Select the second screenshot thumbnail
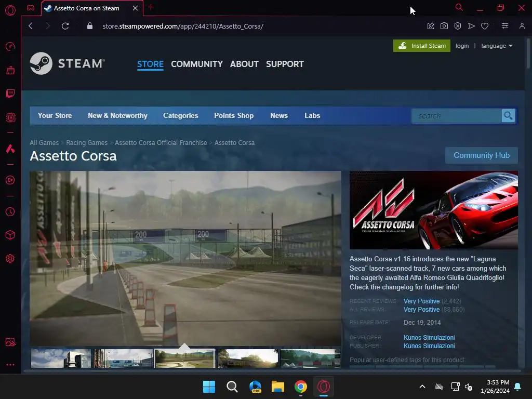Viewport: 532px width, 399px height. (124, 358)
